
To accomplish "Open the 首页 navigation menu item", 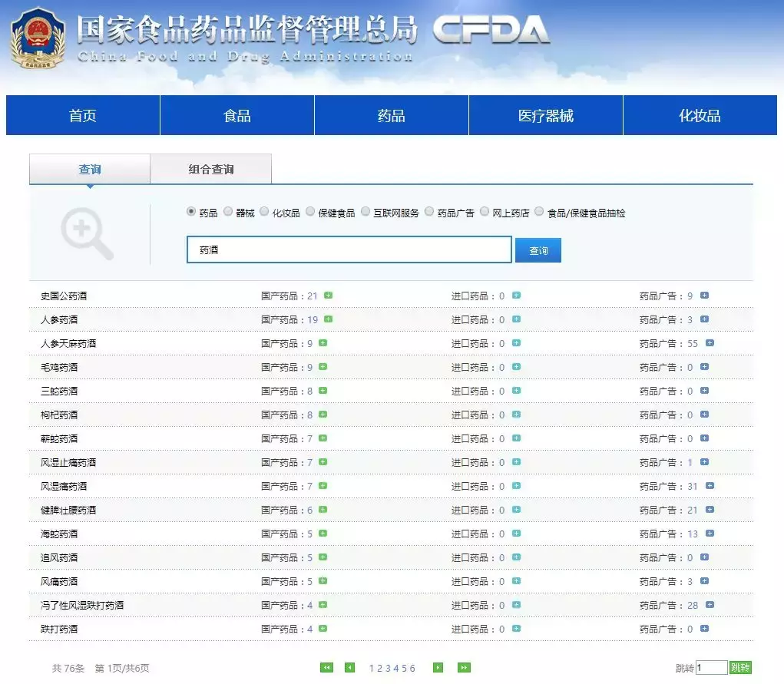I will pyautogui.click(x=83, y=115).
